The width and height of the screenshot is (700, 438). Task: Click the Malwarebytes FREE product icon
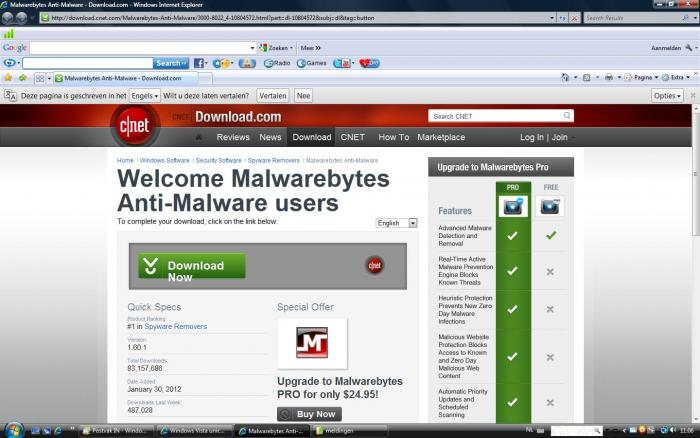tap(550, 207)
